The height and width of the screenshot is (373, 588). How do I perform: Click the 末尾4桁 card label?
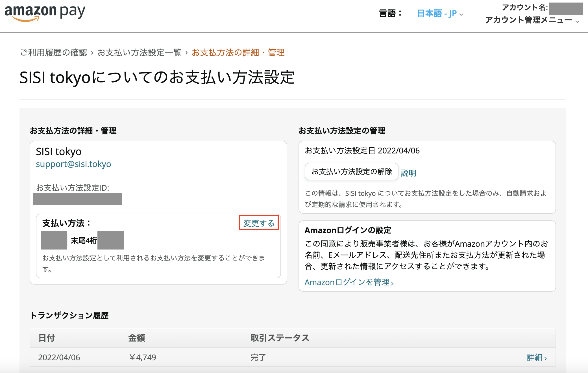pyautogui.click(x=84, y=240)
